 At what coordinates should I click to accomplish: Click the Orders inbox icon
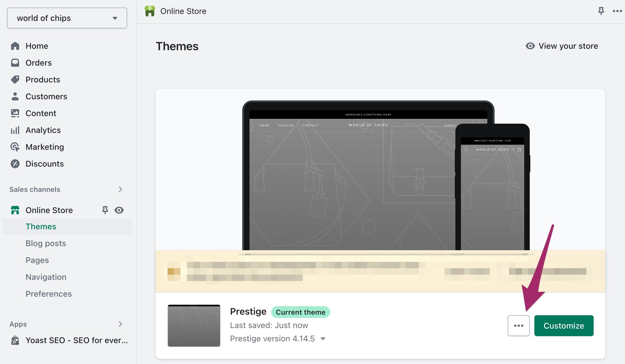(x=15, y=63)
